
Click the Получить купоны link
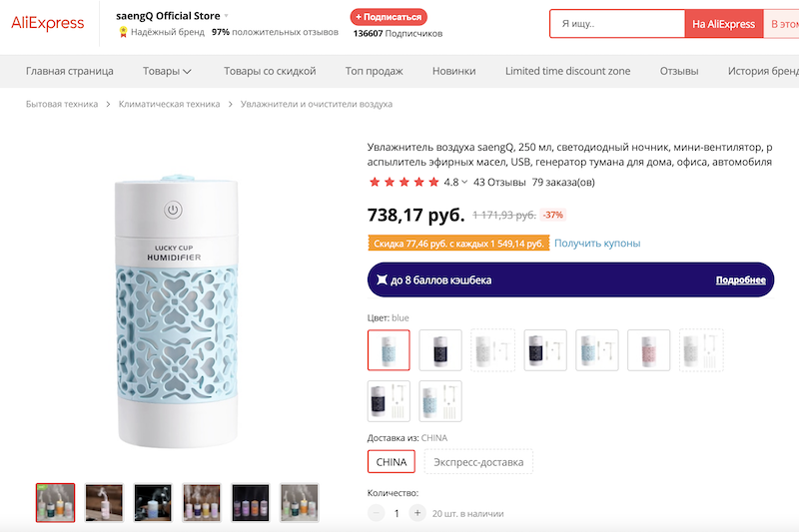click(597, 244)
